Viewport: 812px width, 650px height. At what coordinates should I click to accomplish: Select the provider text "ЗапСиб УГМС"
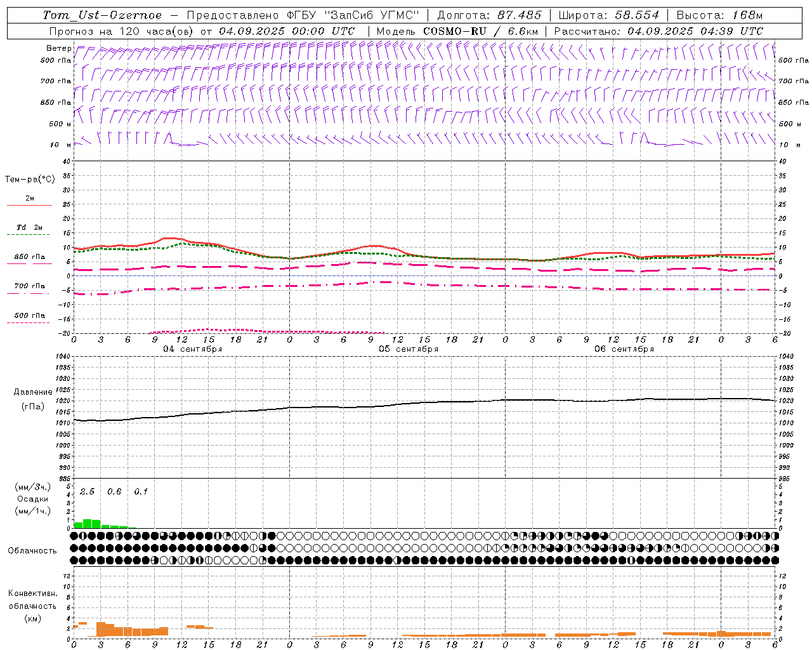point(374,15)
